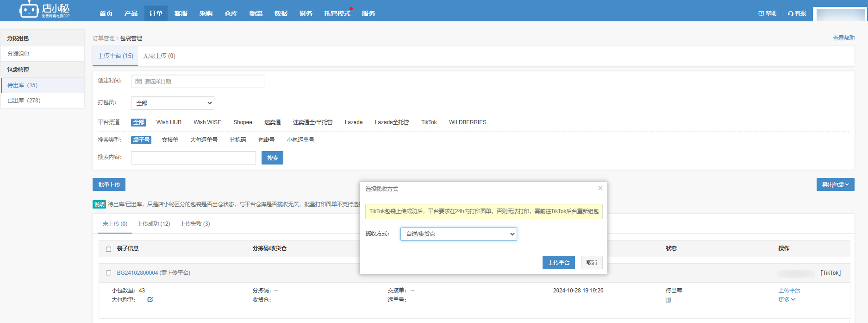Click the 店小秘 robot logo
Viewport: 868px width, 323px height.
(x=44, y=10)
